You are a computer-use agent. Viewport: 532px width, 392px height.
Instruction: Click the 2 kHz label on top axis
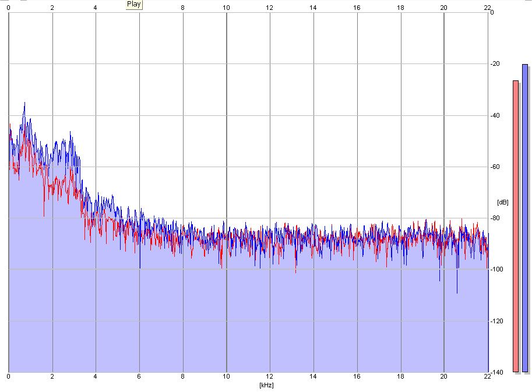[52, 8]
